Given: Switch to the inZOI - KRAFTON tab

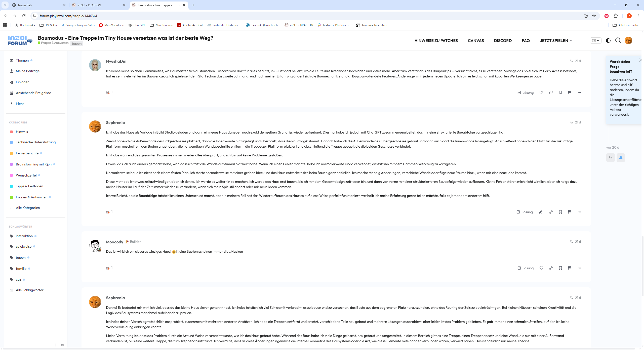Looking at the screenshot, I should (99, 5).
